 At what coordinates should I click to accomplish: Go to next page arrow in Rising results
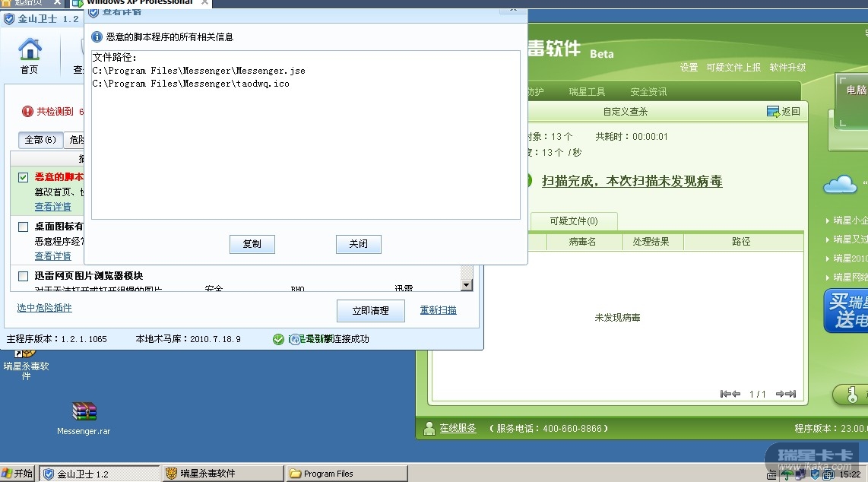coord(780,394)
